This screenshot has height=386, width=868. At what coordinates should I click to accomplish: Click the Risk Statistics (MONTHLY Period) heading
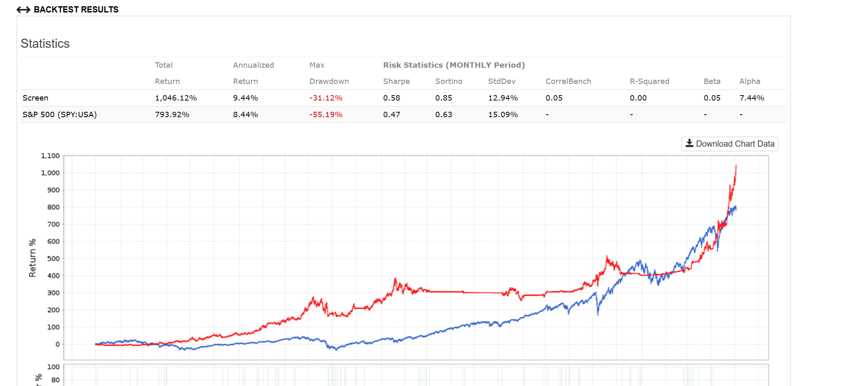click(454, 65)
